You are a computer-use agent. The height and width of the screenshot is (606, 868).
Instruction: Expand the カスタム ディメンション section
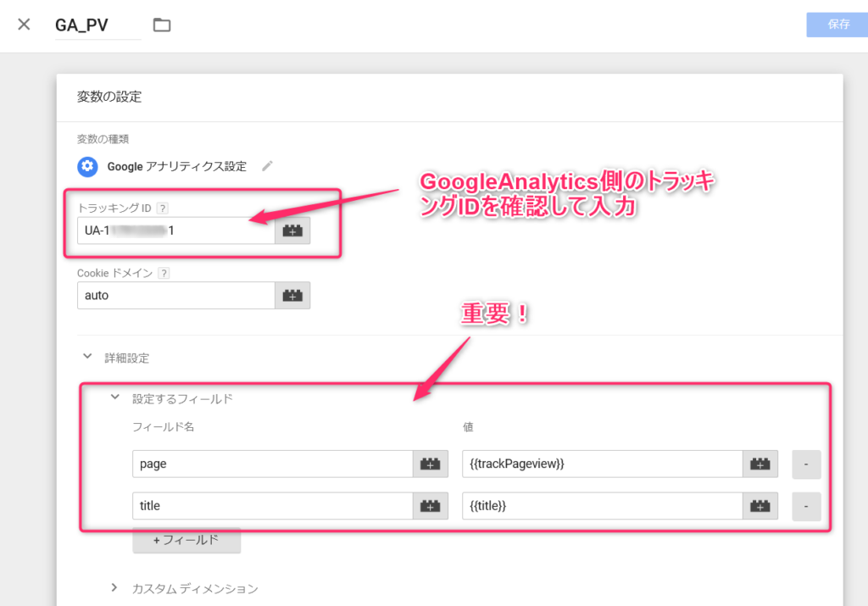114,587
